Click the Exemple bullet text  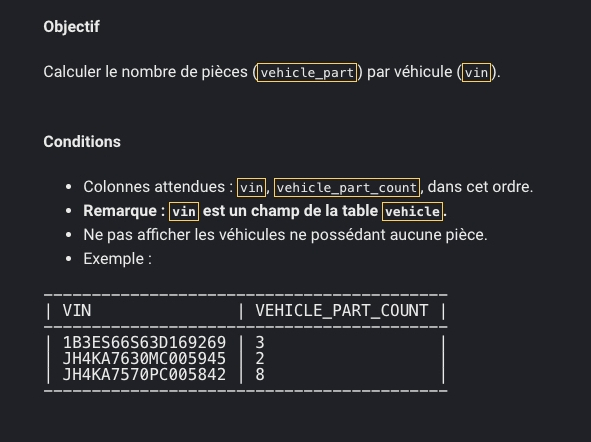[x=117, y=259]
